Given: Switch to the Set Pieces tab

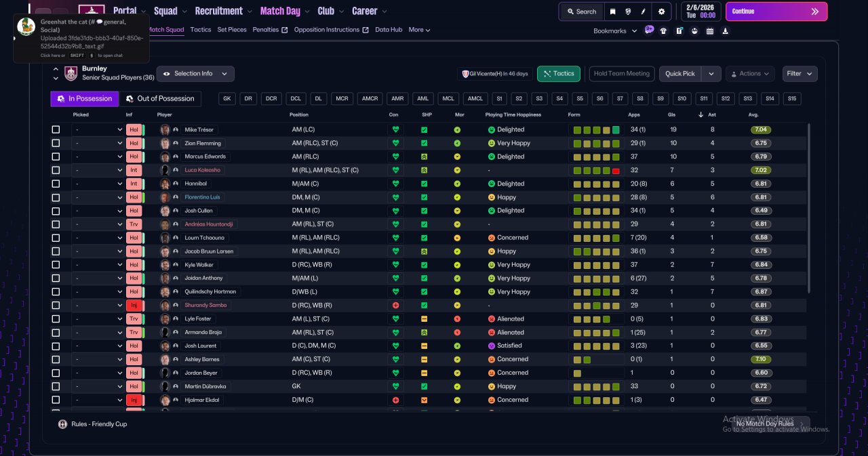Looking at the screenshot, I should [x=232, y=30].
